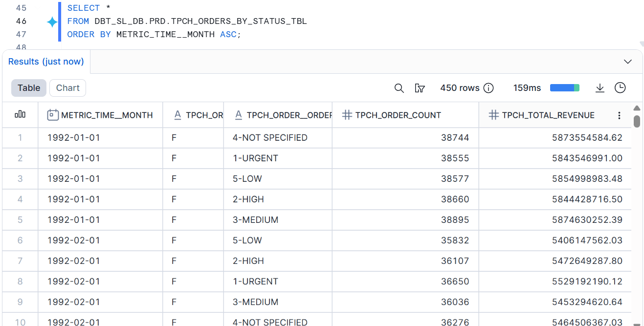Switch to the Chart view
Viewport: 644px width, 326px height.
[67, 88]
